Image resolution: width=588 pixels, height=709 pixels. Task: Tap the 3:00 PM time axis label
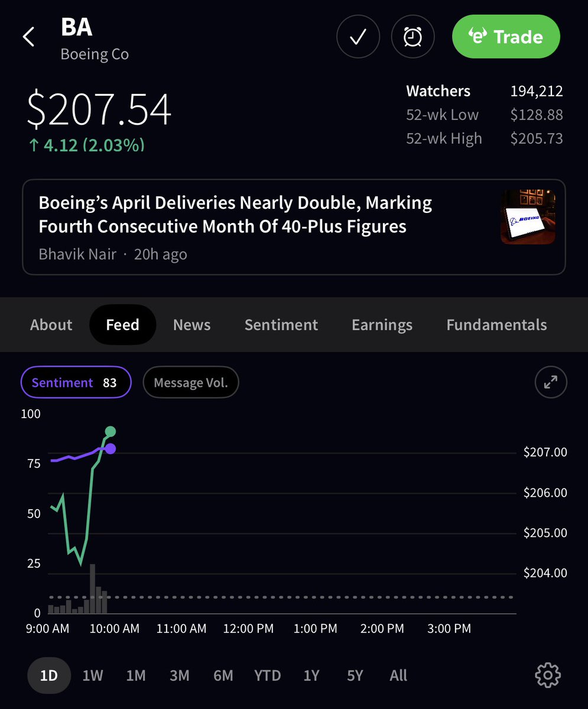(x=449, y=629)
